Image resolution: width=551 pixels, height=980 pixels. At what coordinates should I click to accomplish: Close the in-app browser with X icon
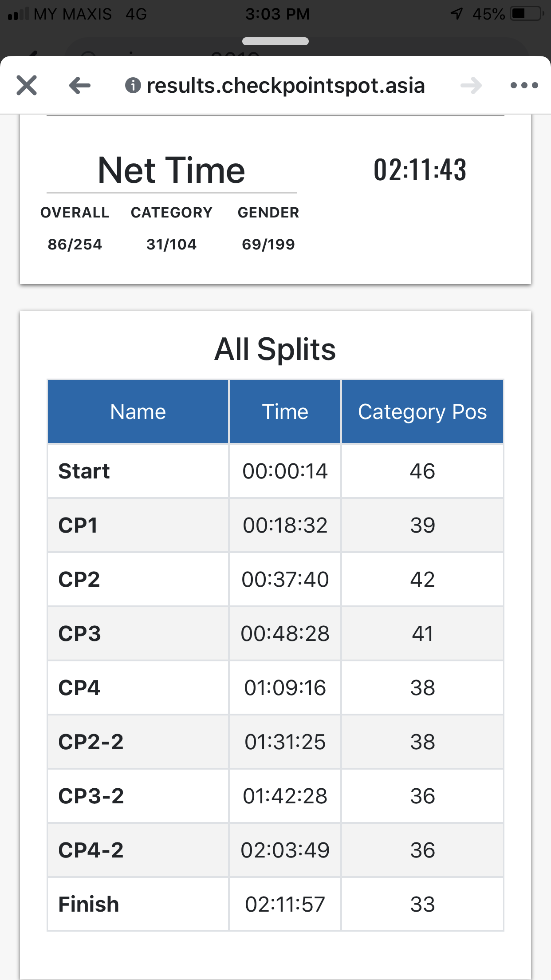tap(27, 85)
